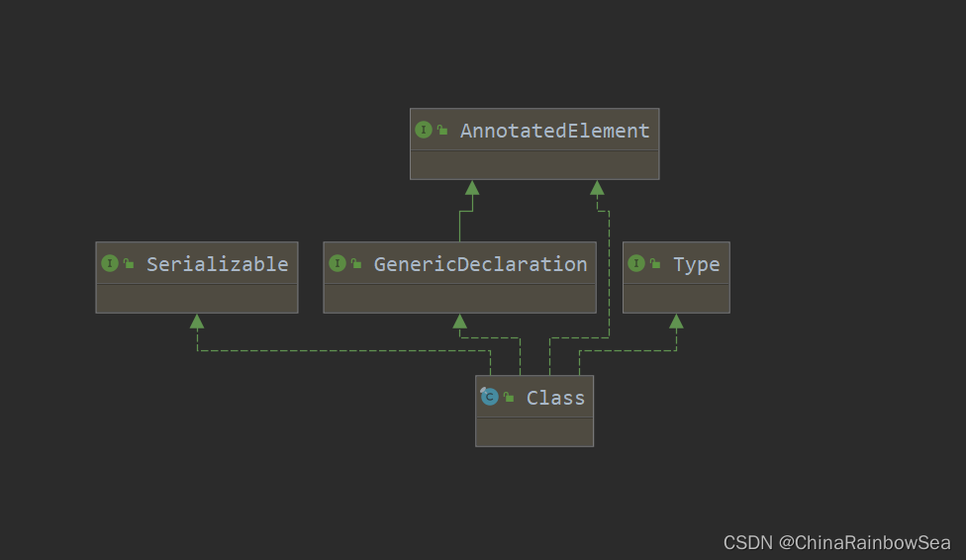Click the public lock icon beside Type
The image size is (966, 560).
click(655, 263)
